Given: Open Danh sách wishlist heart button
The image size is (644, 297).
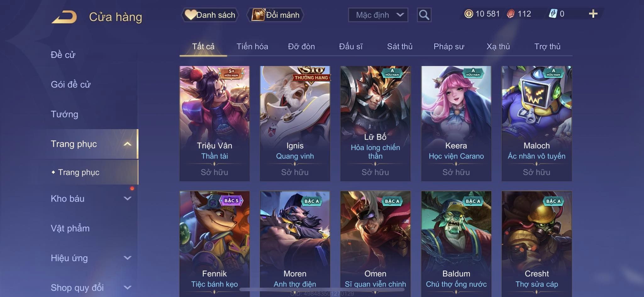Looking at the screenshot, I should click(x=210, y=15).
